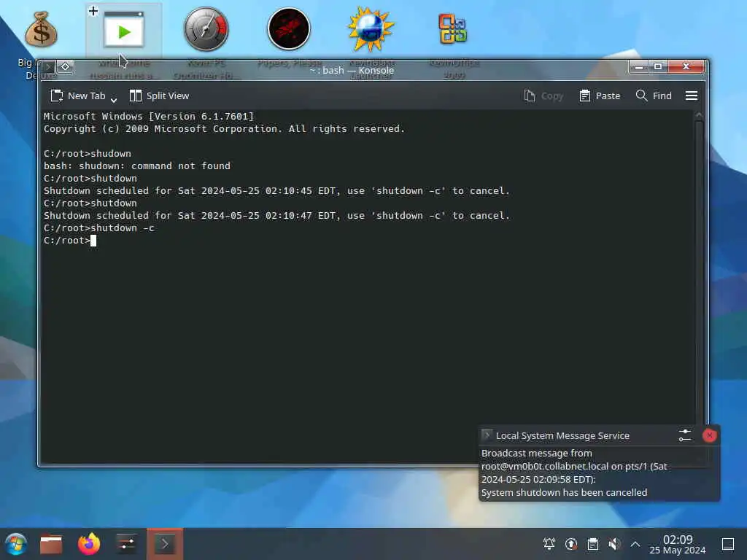The height and width of the screenshot is (560, 747).
Task: Click 'bash: shudown: command not found' line
Action: pyautogui.click(x=136, y=166)
